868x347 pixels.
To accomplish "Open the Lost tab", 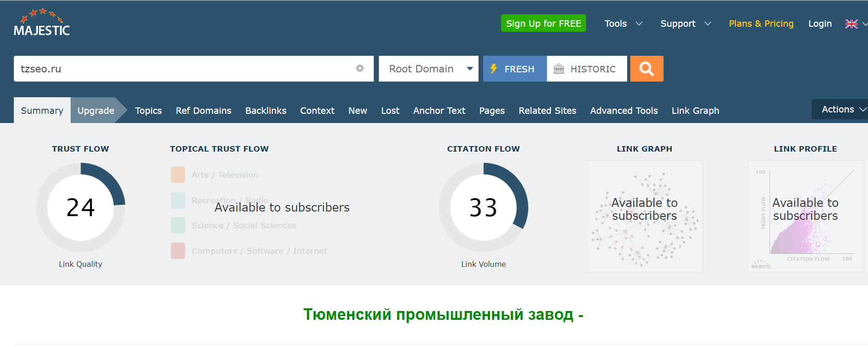I will [390, 111].
